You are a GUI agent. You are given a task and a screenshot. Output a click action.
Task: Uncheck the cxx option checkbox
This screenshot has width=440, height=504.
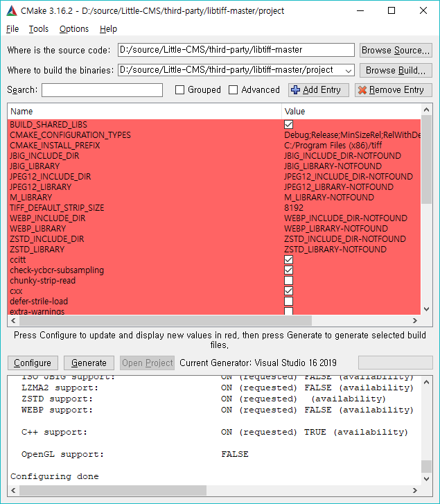pyautogui.click(x=288, y=291)
